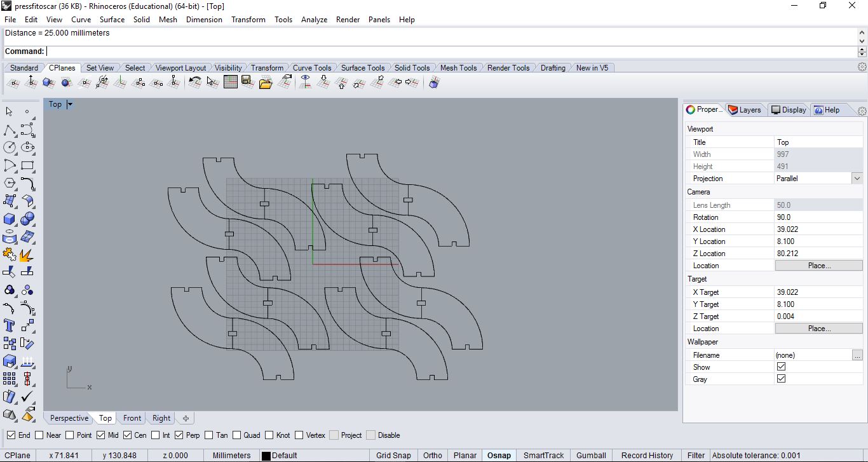
Task: Enable the Int object snap
Action: click(x=155, y=435)
